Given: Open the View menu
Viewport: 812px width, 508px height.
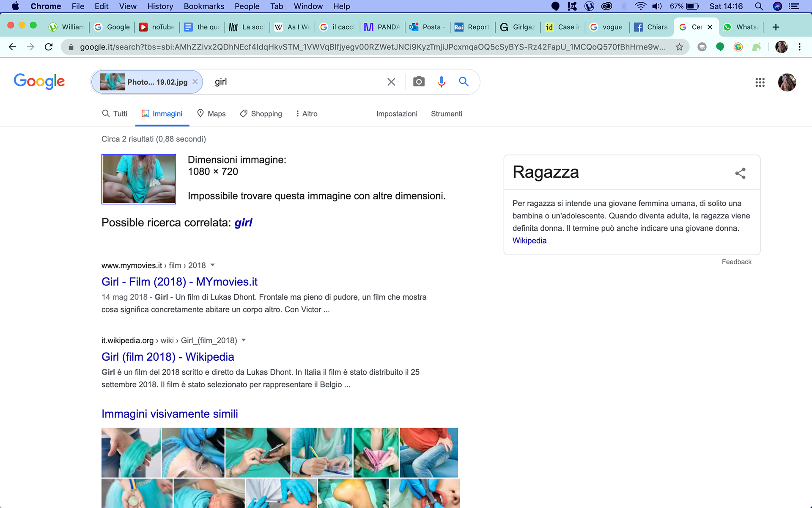Looking at the screenshot, I should [128, 6].
